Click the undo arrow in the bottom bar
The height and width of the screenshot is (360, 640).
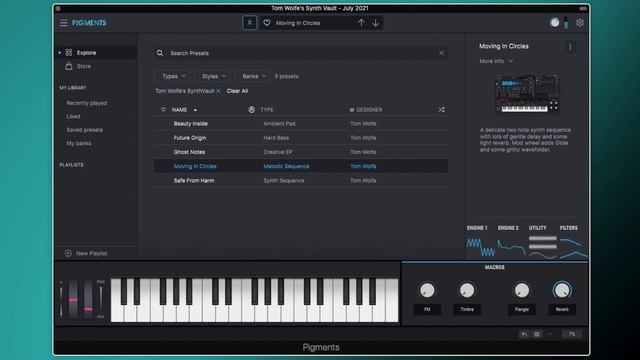coord(524,334)
